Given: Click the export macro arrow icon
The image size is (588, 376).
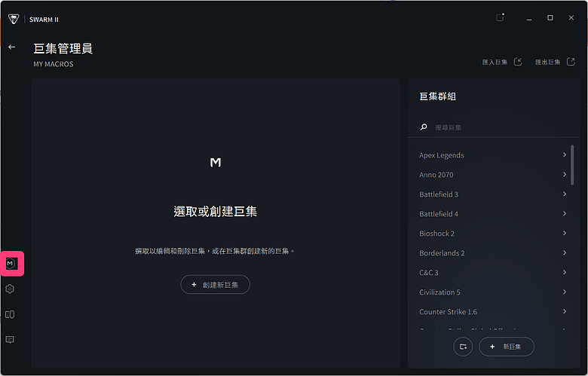Looking at the screenshot, I should (571, 62).
